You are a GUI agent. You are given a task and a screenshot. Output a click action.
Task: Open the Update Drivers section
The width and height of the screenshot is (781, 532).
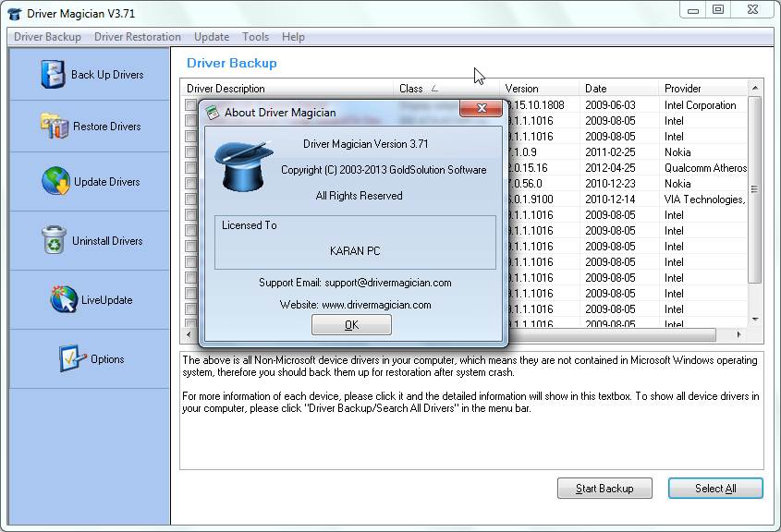click(x=90, y=182)
